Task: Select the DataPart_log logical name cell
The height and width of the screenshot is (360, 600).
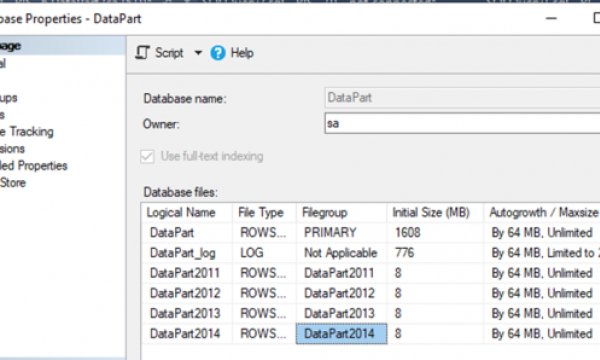Action: (187, 253)
